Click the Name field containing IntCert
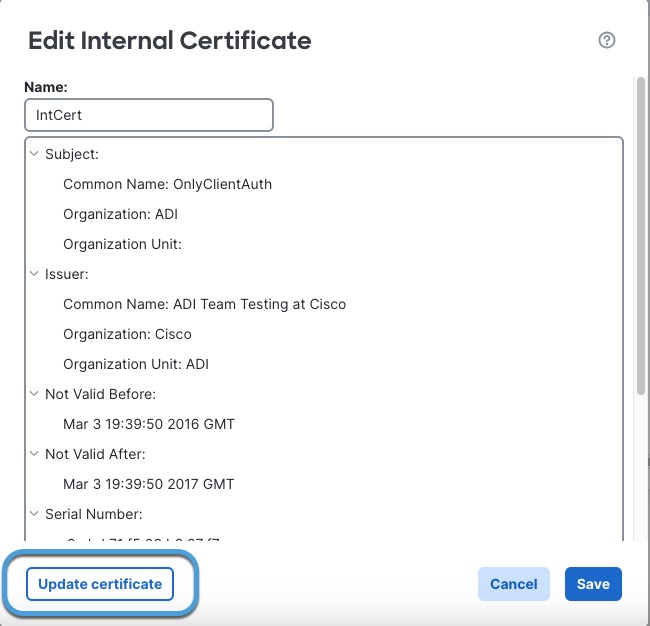650x626 pixels. [x=148, y=115]
